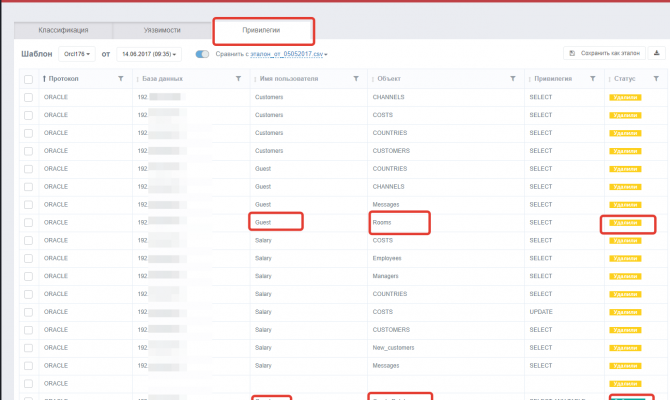
Task: Filter the Протокол column
Action: pos(121,79)
